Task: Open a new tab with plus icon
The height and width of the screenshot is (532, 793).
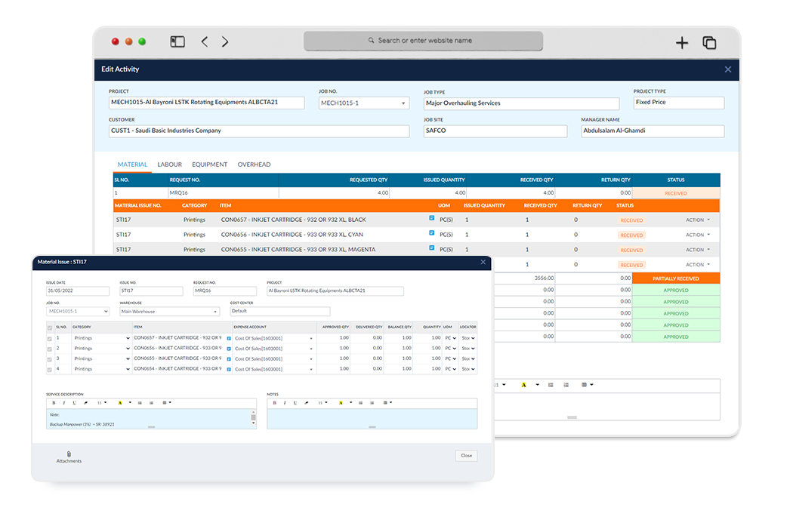Action: (682, 43)
